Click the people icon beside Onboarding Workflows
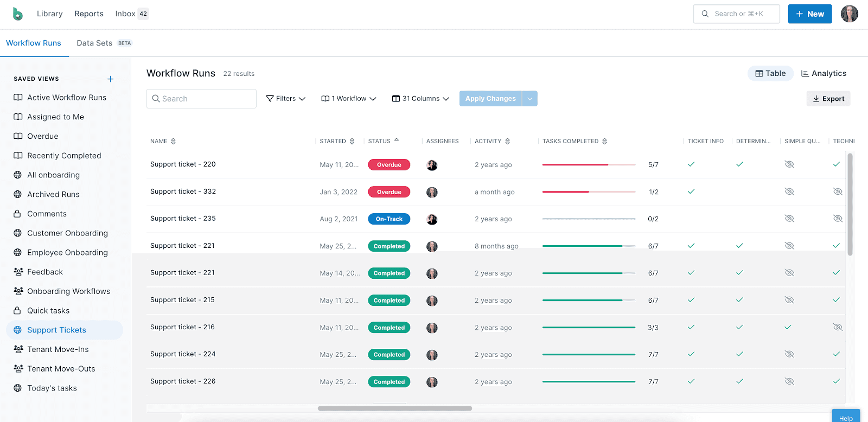 [18, 291]
